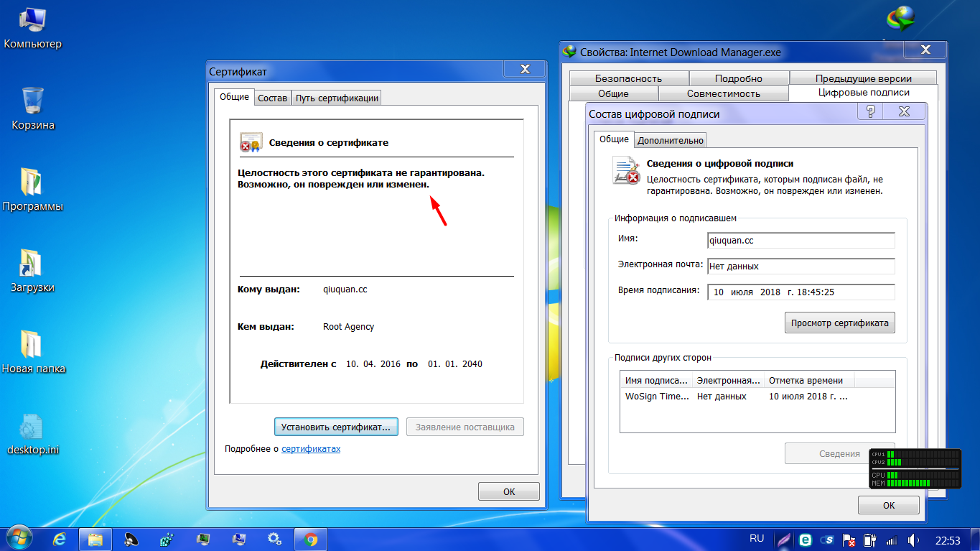The width and height of the screenshot is (980, 551).
Task: Click the RU language indicator
Action: click(x=757, y=538)
